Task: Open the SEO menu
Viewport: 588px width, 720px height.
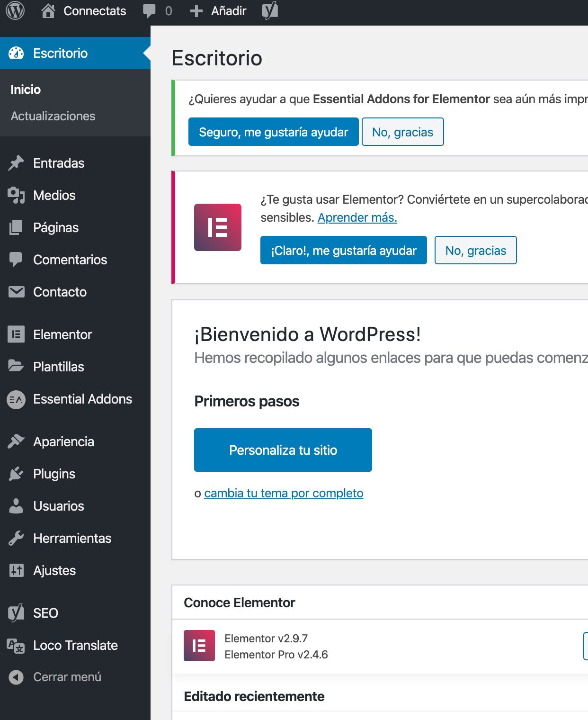Action: (x=45, y=613)
